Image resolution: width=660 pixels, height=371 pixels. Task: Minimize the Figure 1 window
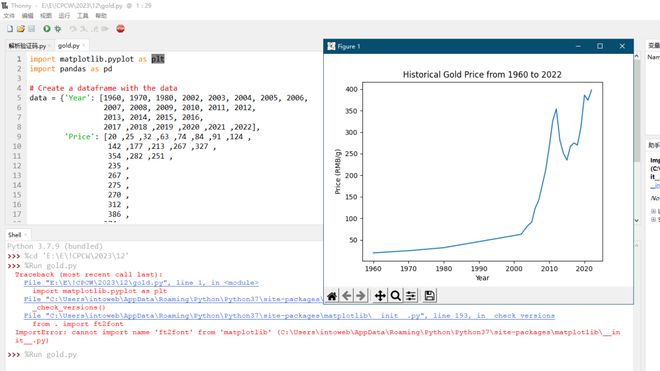tap(578, 46)
